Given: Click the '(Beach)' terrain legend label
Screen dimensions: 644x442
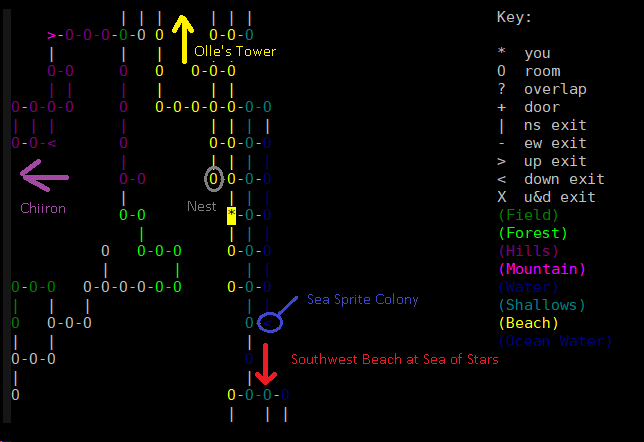Looking at the screenshot, I should [x=529, y=324].
